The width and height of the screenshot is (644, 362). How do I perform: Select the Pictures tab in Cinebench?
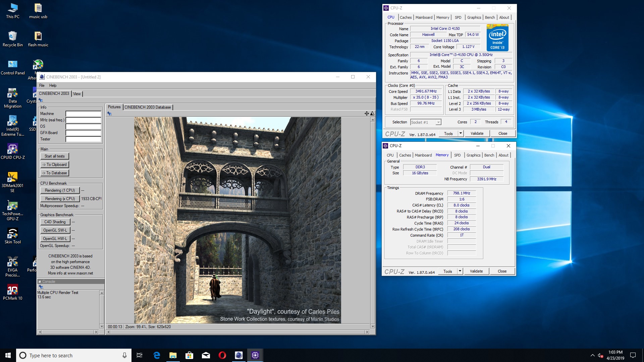pyautogui.click(x=114, y=107)
